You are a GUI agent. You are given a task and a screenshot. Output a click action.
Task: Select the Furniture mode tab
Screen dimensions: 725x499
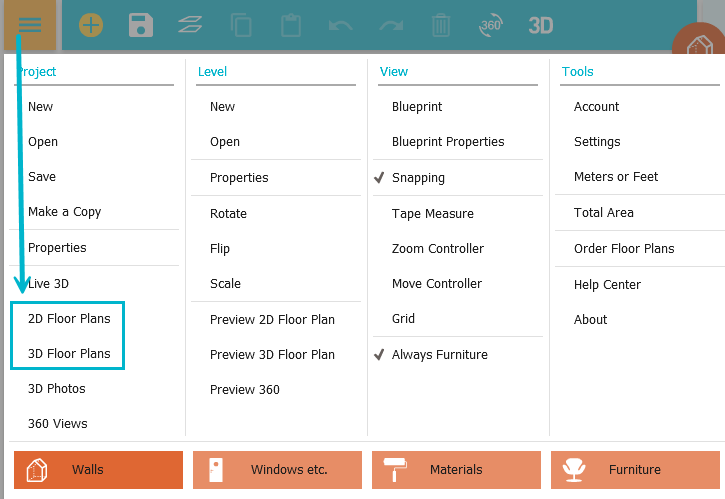pyautogui.click(x=635, y=470)
